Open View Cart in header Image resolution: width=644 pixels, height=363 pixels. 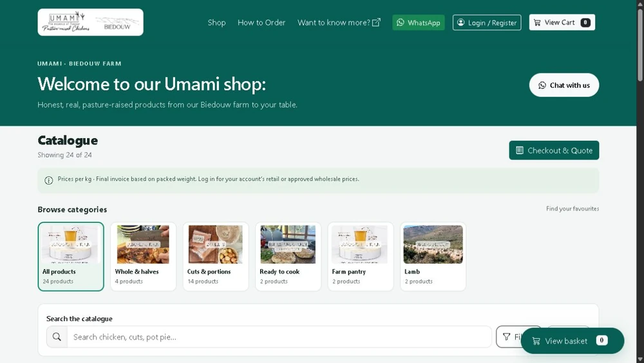point(562,23)
